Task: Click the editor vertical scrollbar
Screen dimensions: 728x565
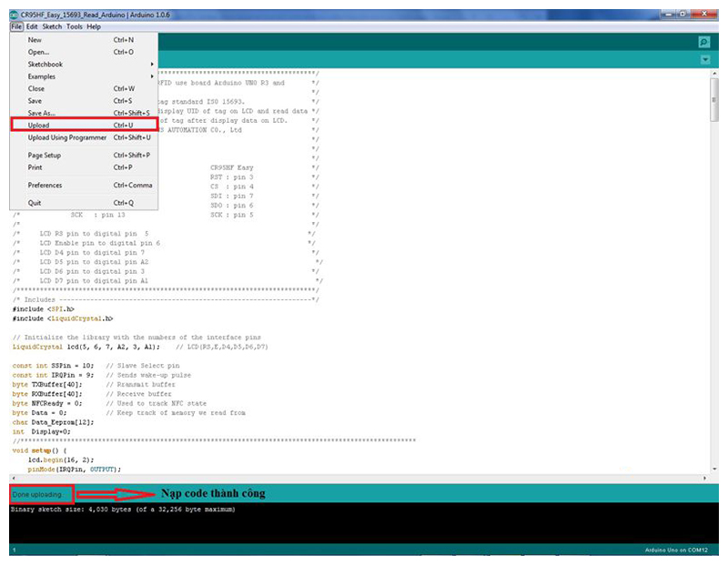Action: tap(713, 273)
